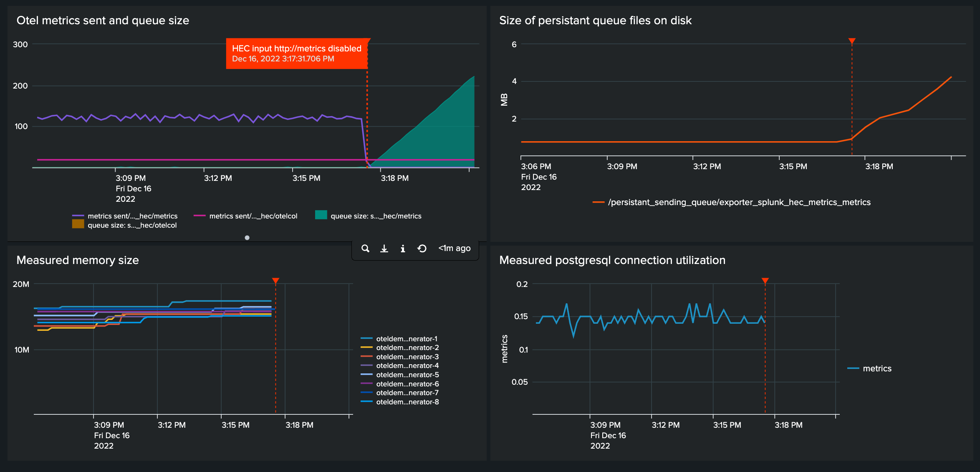
Task: Click the 'Measured memory size' panel title
Action: 78,260
